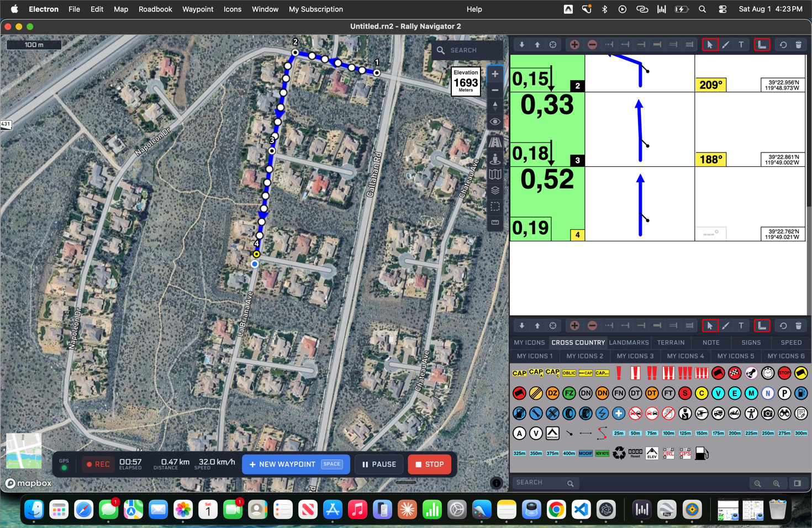Select the text tool in roadbook toolbar
The image size is (812, 528).
741,45
